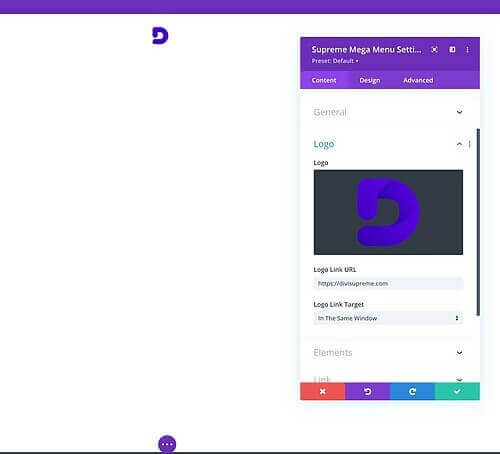This screenshot has height=454, width=500.
Task: Expand the Link section chevron
Action: point(459,379)
